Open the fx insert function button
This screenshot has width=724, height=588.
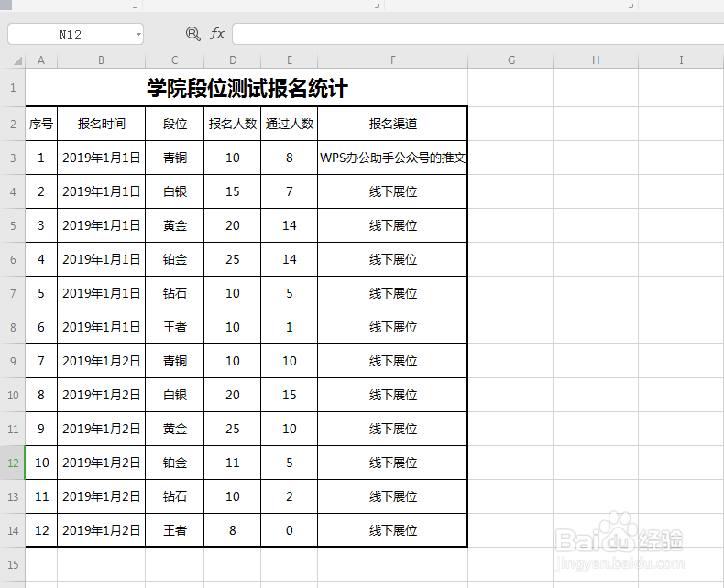click(217, 34)
